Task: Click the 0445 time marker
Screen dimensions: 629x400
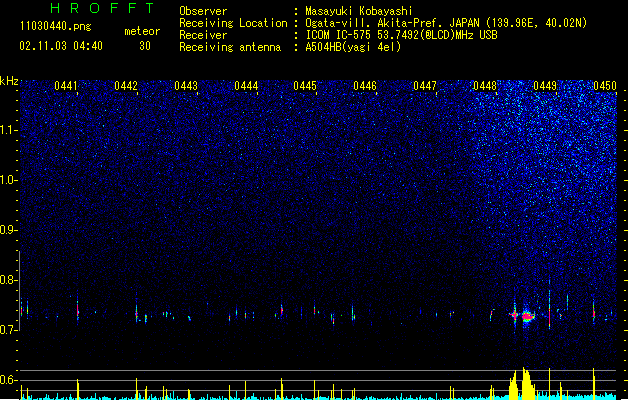Action: click(305, 86)
